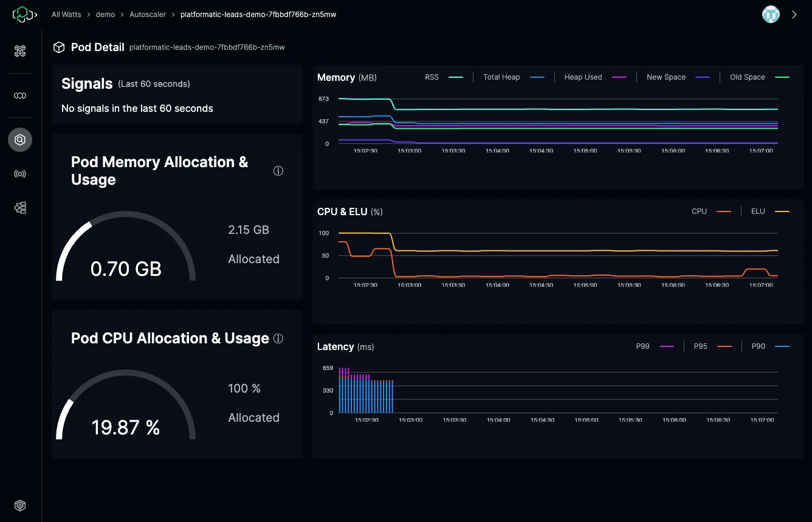Click the Old Space green legend swatch
This screenshot has height=522, width=812.
(x=782, y=77)
